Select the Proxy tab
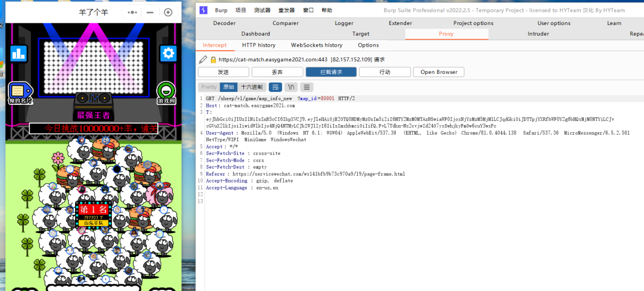The height and width of the screenshot is (291, 644). coord(446,33)
